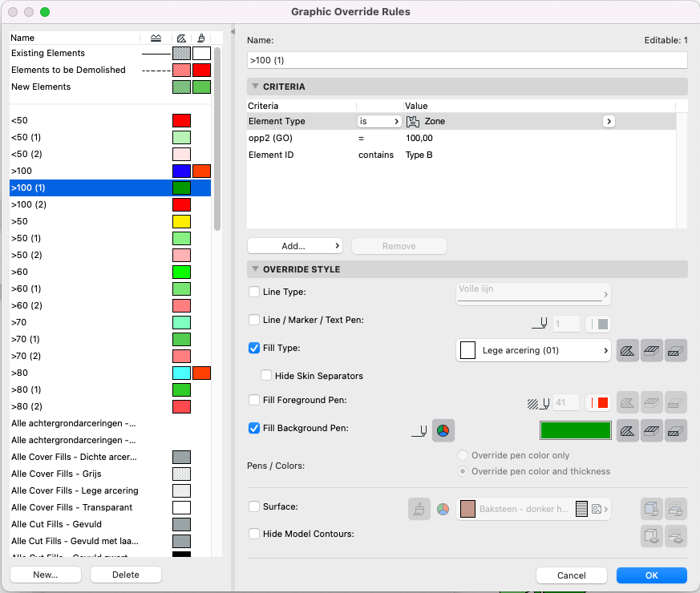Check Hide Model Contours checkbox
This screenshot has height=593, width=700.
point(254,534)
